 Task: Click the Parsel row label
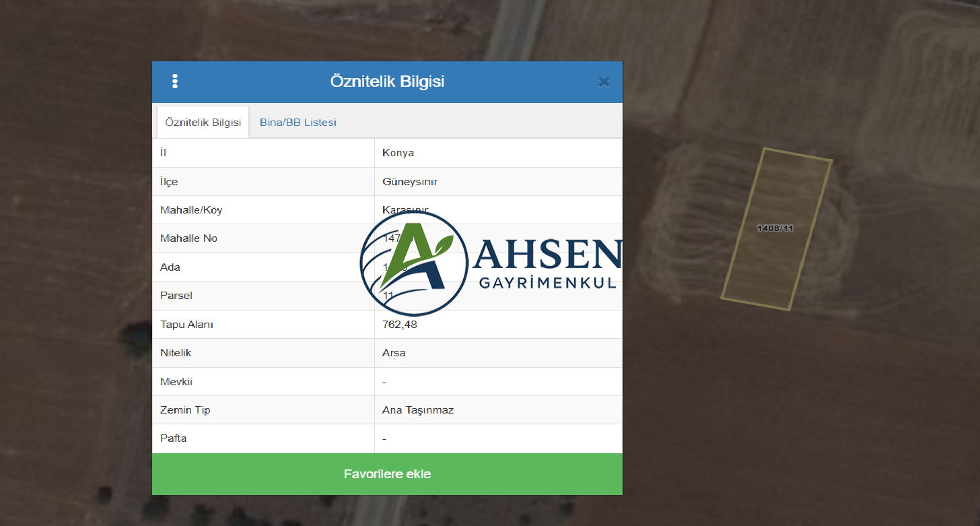pyautogui.click(x=176, y=296)
